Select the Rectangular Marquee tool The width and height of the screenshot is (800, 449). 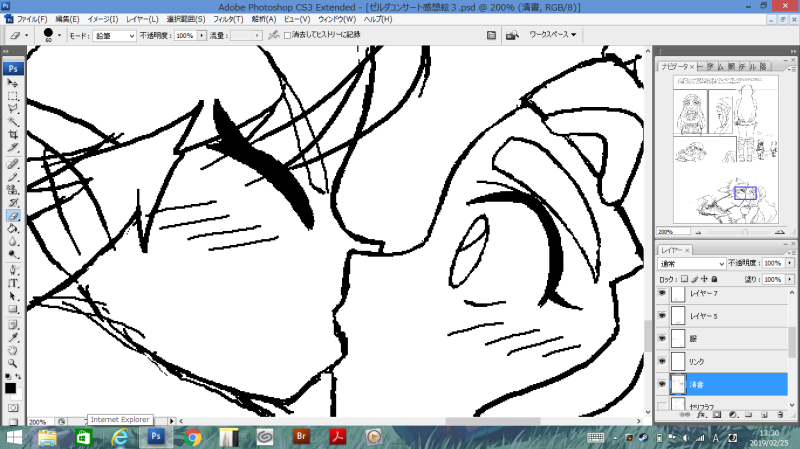pyautogui.click(x=13, y=96)
